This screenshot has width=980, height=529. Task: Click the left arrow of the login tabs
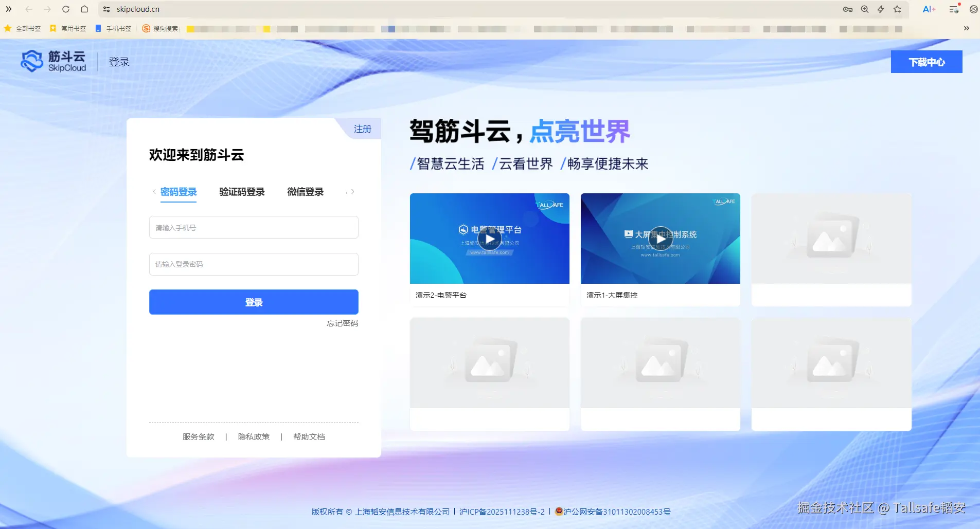pos(154,192)
